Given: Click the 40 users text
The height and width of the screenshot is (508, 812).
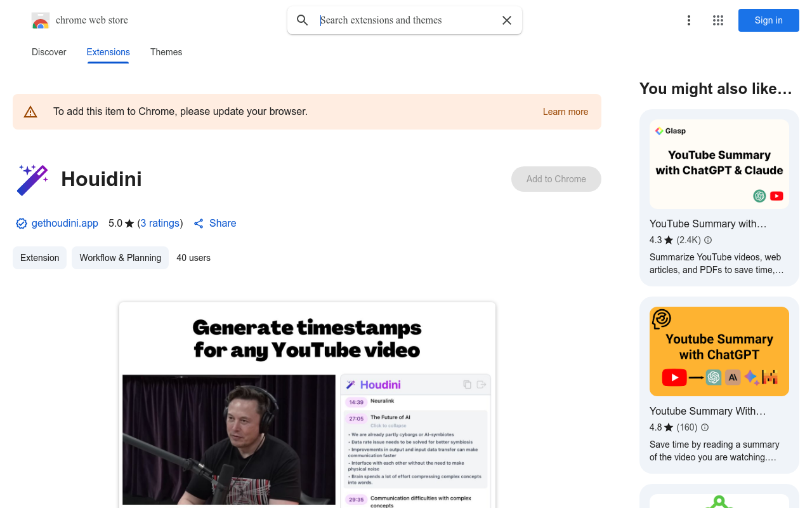Looking at the screenshot, I should 193,258.
